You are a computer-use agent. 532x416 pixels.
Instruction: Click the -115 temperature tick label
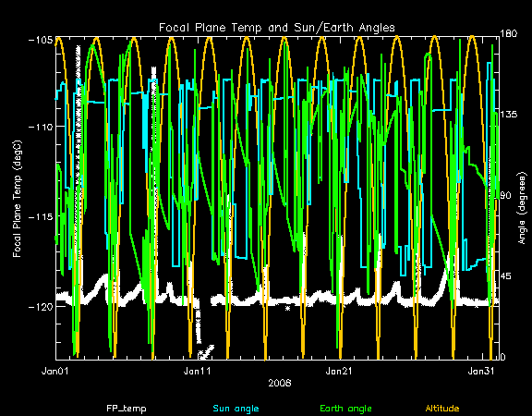pyautogui.click(x=41, y=216)
